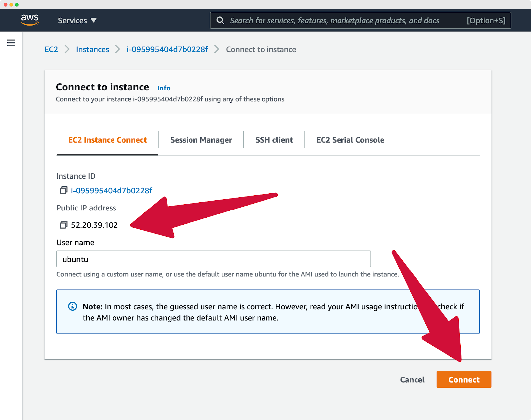Copy the Public IP address 52.20.39.102
Viewport: 531px width, 420px height.
coord(63,225)
